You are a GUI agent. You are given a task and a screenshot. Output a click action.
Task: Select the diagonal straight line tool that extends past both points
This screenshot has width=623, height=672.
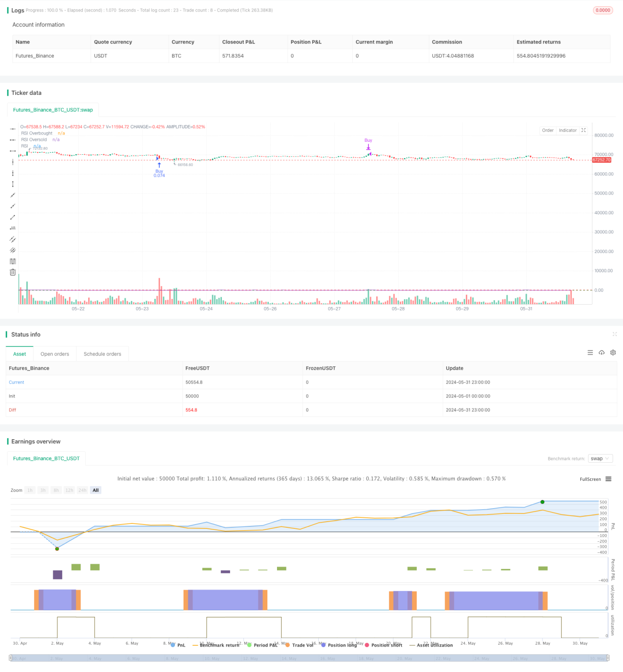point(12,195)
